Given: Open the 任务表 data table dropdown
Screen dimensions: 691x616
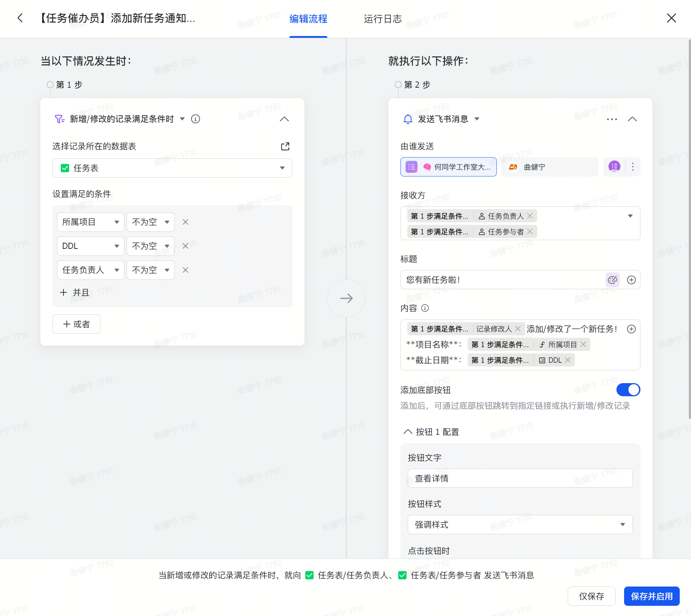Looking at the screenshot, I should pos(172,168).
